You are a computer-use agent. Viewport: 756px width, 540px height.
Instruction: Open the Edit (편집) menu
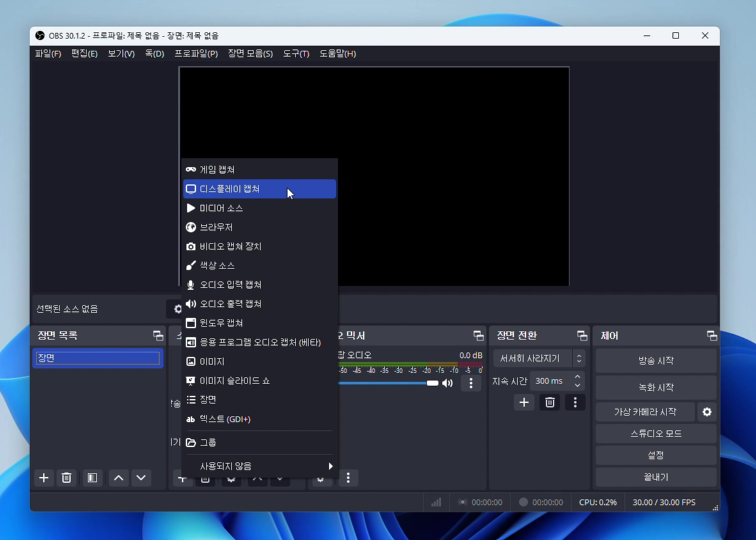point(84,54)
